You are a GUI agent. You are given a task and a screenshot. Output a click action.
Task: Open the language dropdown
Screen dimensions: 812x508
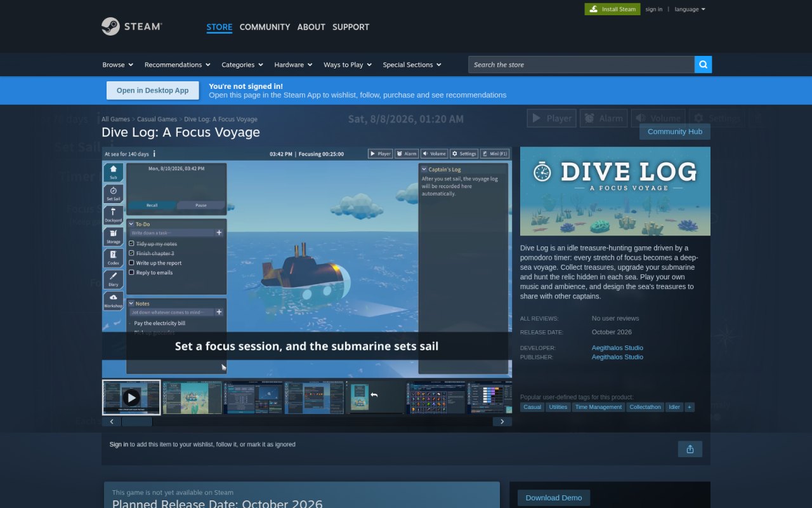point(690,9)
